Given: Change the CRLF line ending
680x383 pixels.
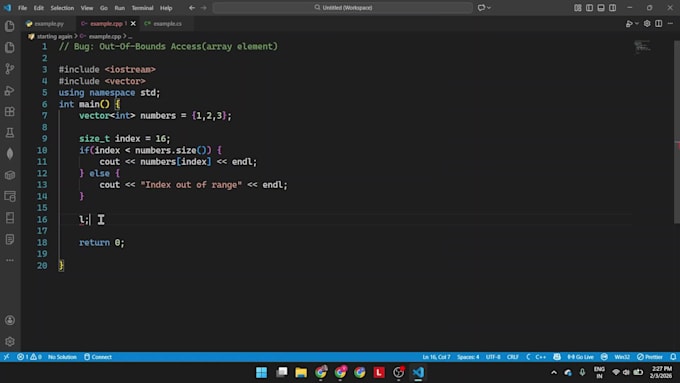Looking at the screenshot, I should tap(513, 357).
